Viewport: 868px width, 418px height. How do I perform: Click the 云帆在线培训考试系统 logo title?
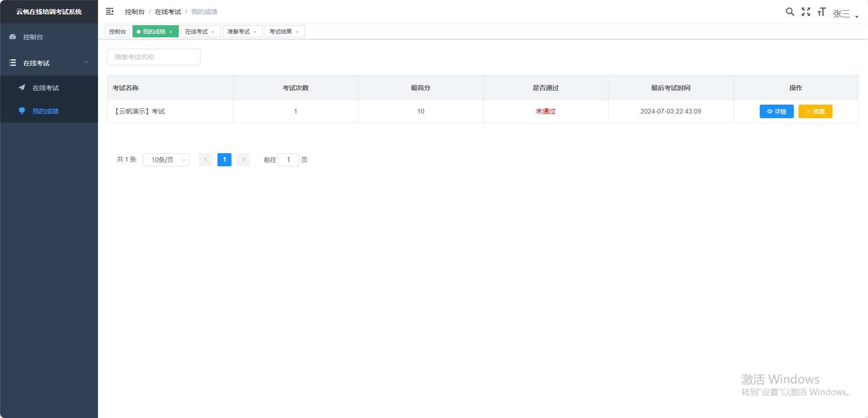point(49,12)
